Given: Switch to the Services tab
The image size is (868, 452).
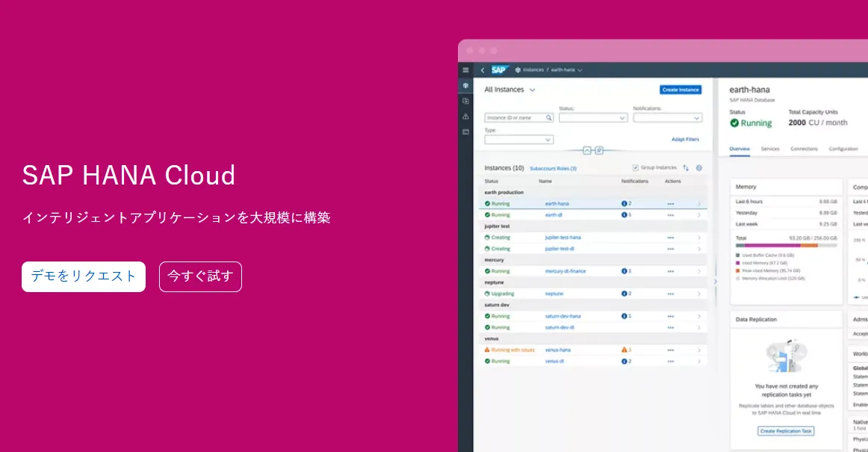Looking at the screenshot, I should click(x=770, y=149).
